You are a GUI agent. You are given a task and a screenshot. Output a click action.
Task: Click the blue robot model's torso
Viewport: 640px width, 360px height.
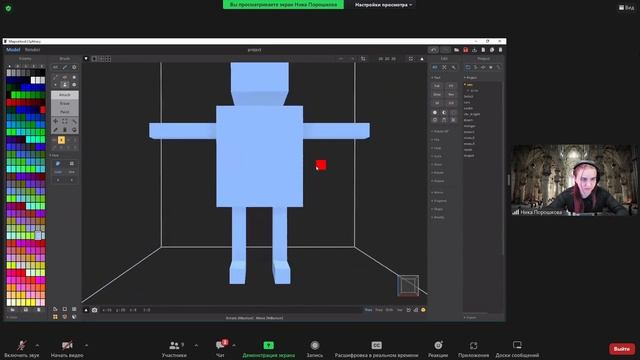(260, 156)
